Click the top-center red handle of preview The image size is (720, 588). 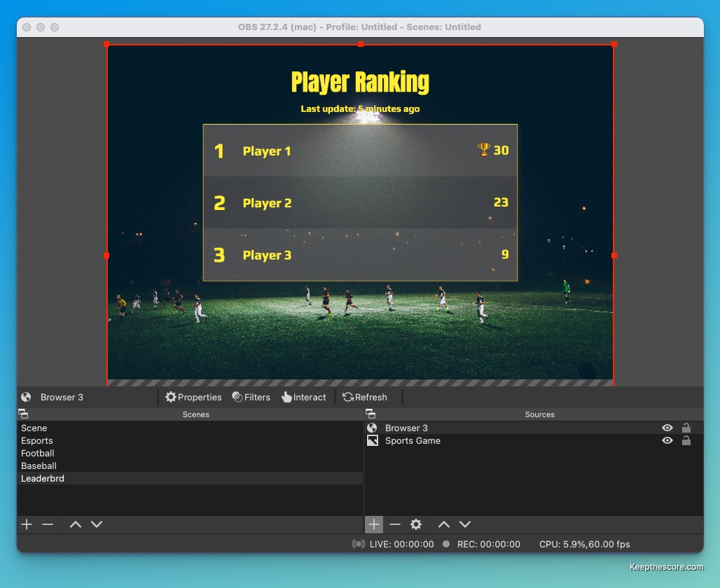click(x=361, y=44)
